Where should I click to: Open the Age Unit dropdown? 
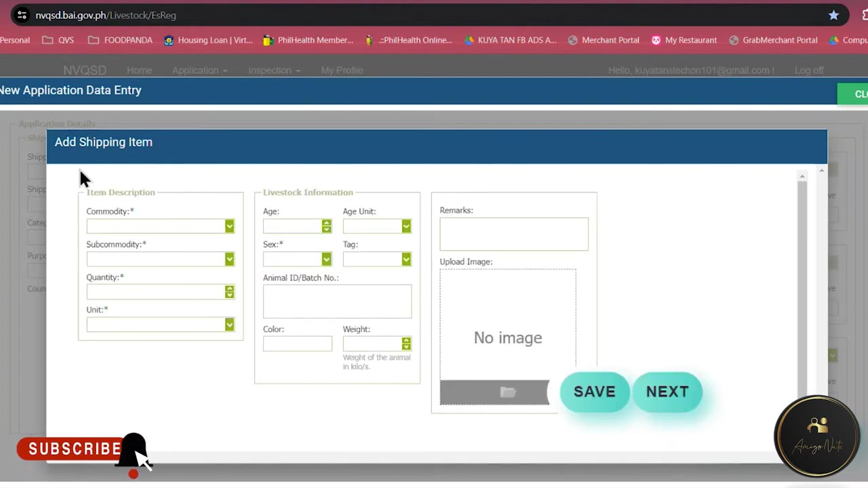pyautogui.click(x=406, y=226)
